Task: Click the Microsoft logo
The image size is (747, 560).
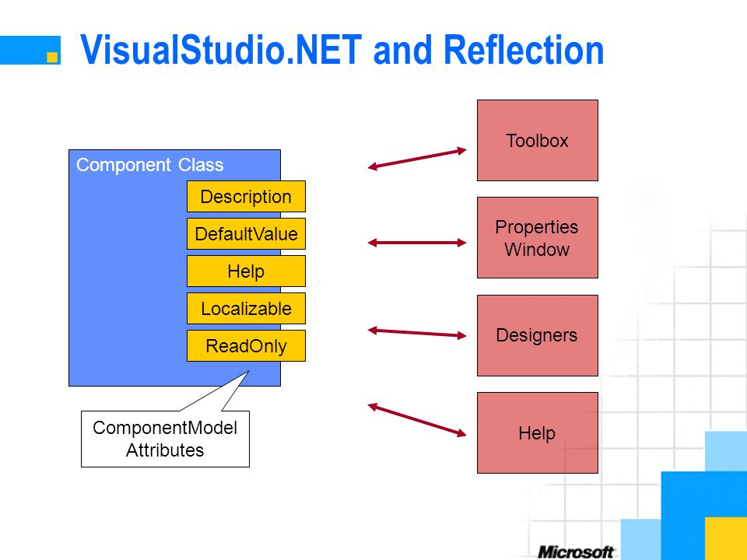Action: pos(576,552)
